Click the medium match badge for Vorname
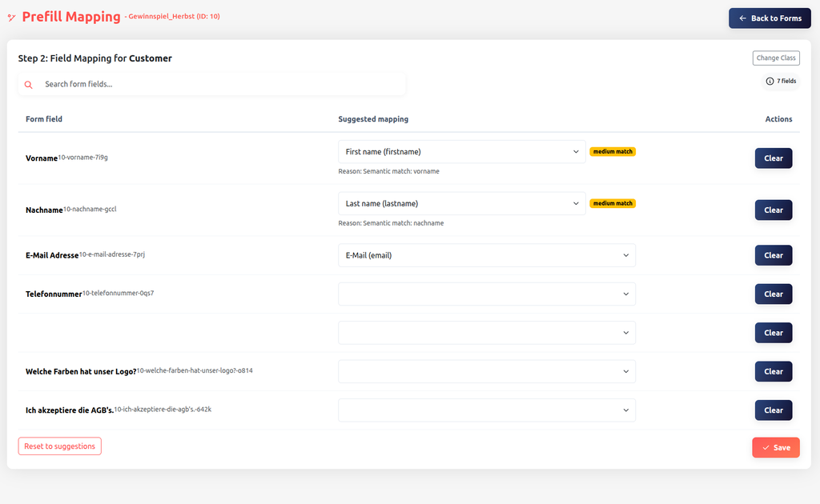This screenshot has height=504, width=820. [x=613, y=151]
